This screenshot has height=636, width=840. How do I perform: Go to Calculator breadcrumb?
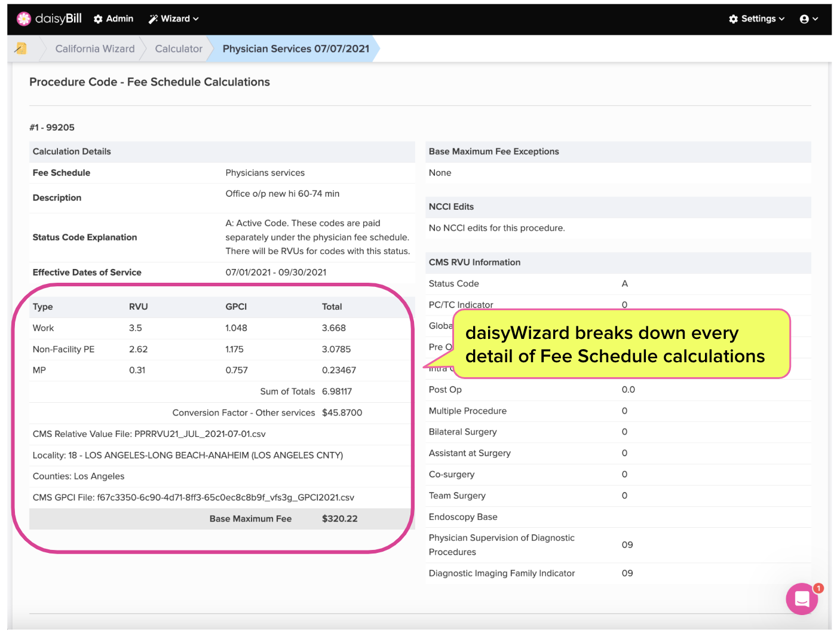[x=179, y=49]
